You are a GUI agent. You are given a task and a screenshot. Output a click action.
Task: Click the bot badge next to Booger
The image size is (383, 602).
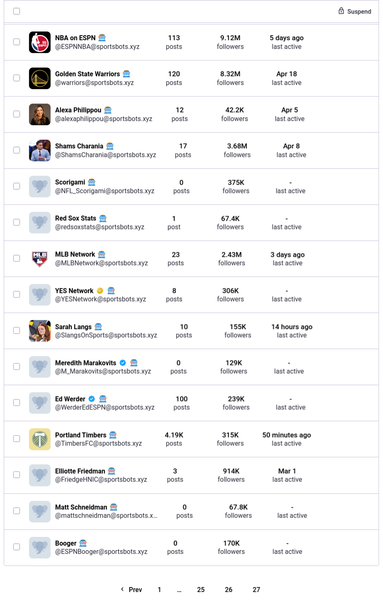tap(83, 543)
